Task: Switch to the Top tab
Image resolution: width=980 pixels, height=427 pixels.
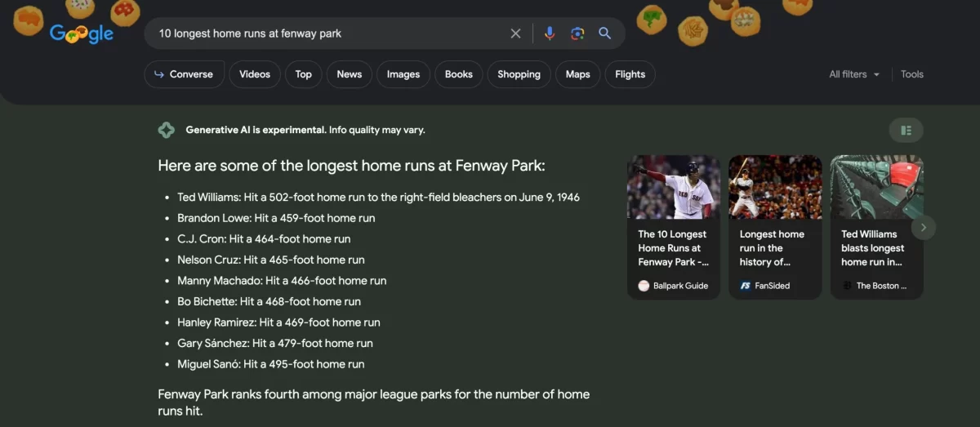Action: 304,74
